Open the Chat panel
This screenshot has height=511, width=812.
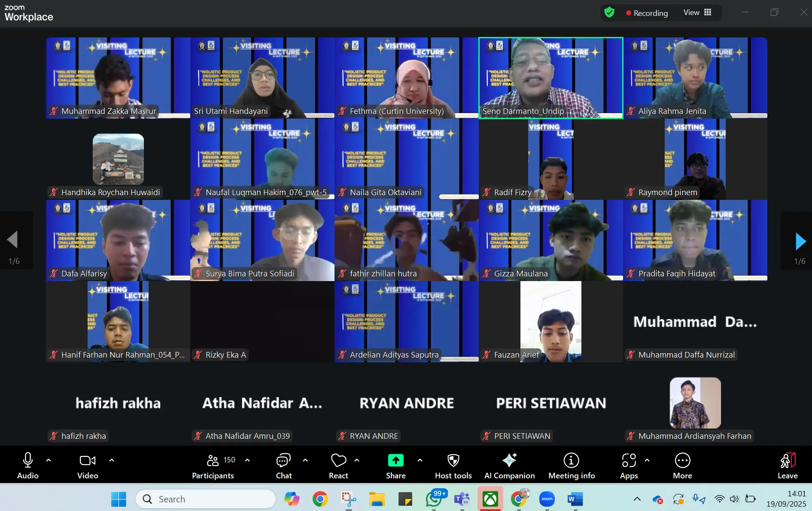(x=283, y=465)
